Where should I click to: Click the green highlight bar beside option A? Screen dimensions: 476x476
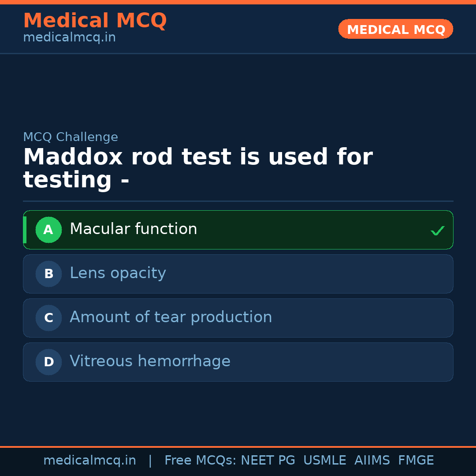pyautogui.click(x=25, y=230)
